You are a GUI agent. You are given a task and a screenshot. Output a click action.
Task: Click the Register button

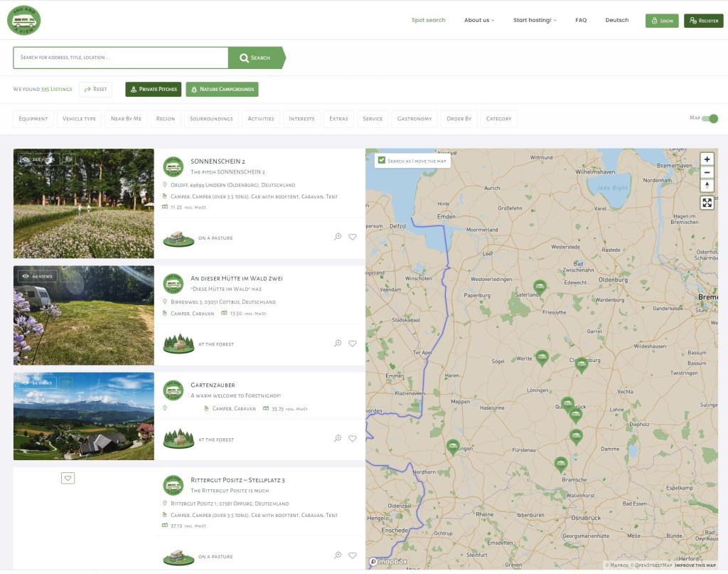pyautogui.click(x=703, y=21)
